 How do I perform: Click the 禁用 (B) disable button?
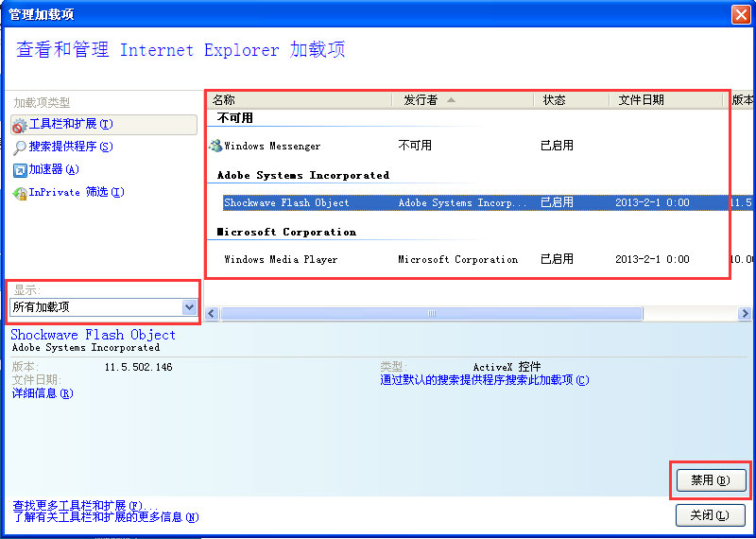pos(711,480)
